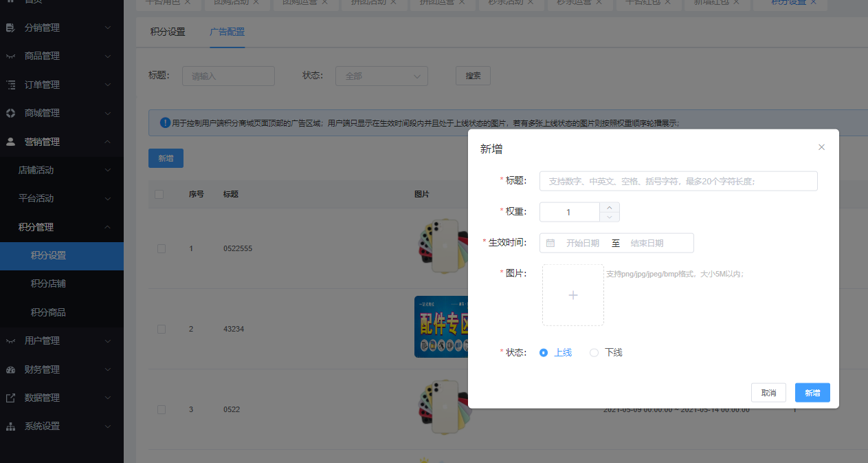Click the 分销管理 sidebar icon
Screen dimensions: 868x463
coord(10,28)
